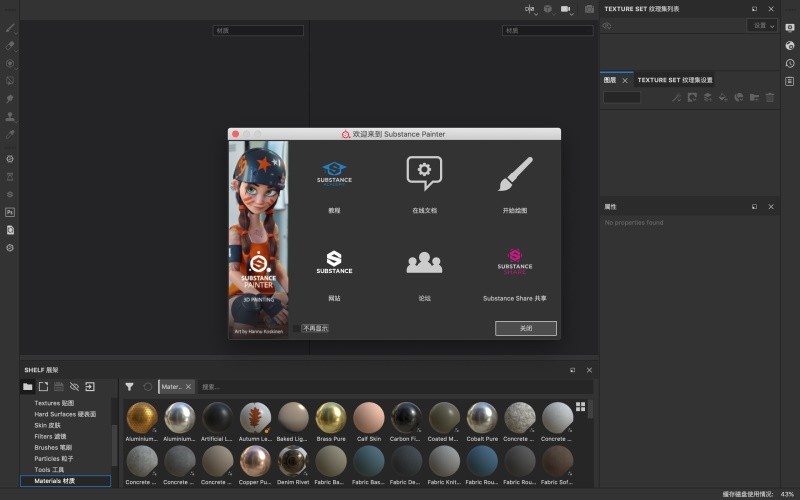Close the 图层 tab with its X
The width and height of the screenshot is (800, 500).
tap(625, 81)
